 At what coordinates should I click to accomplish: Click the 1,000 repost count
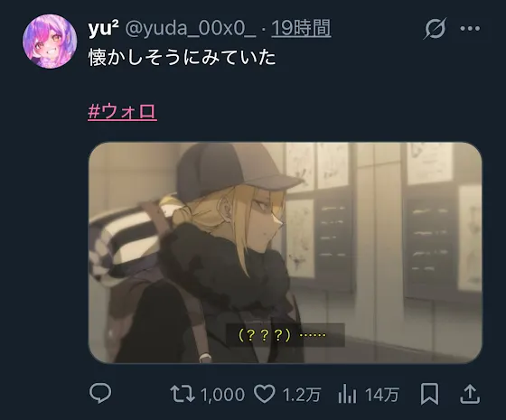(222, 394)
